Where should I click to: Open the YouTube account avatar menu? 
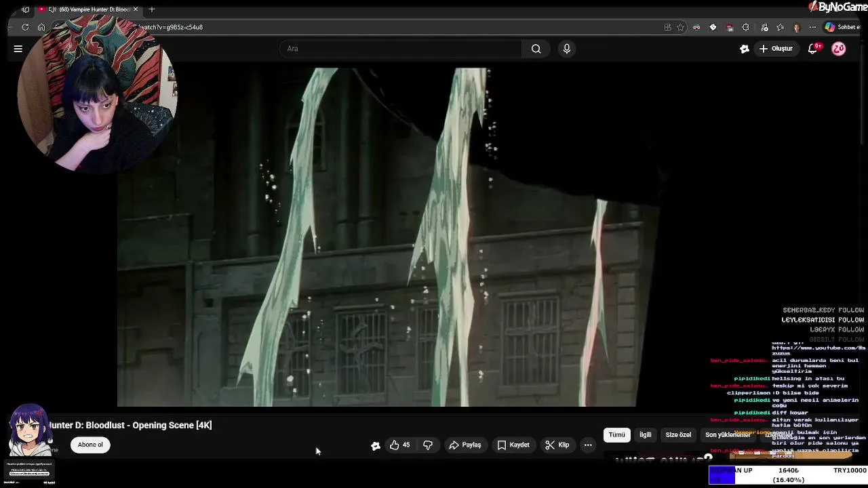(839, 49)
